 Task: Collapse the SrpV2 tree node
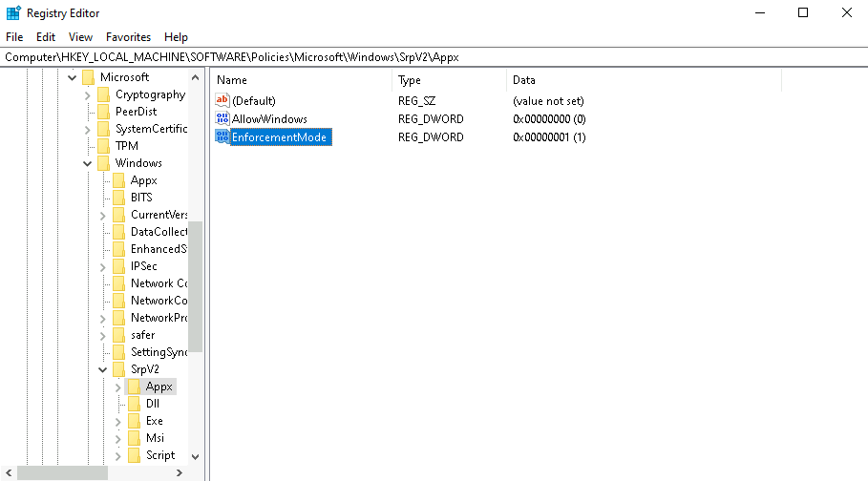click(x=103, y=369)
